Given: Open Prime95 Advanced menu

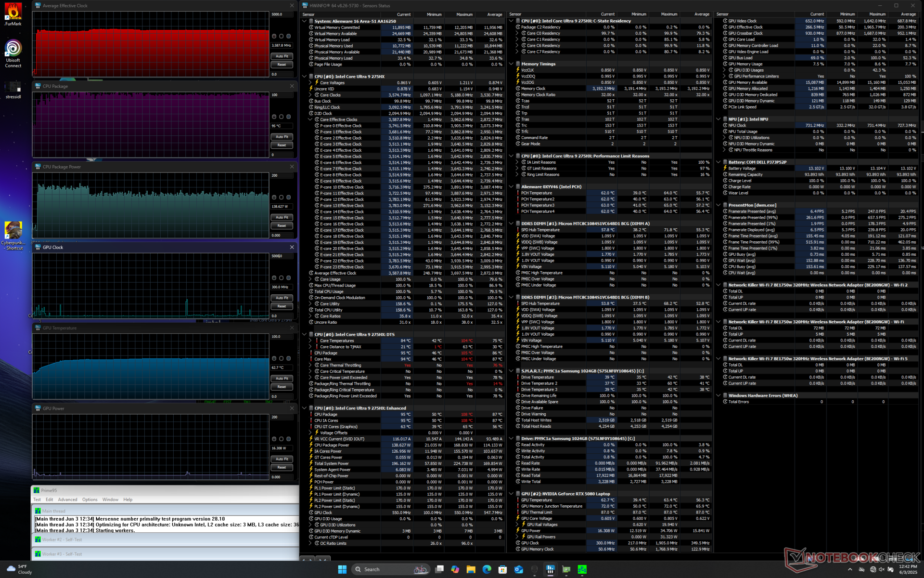Looking at the screenshot, I should click(67, 499).
